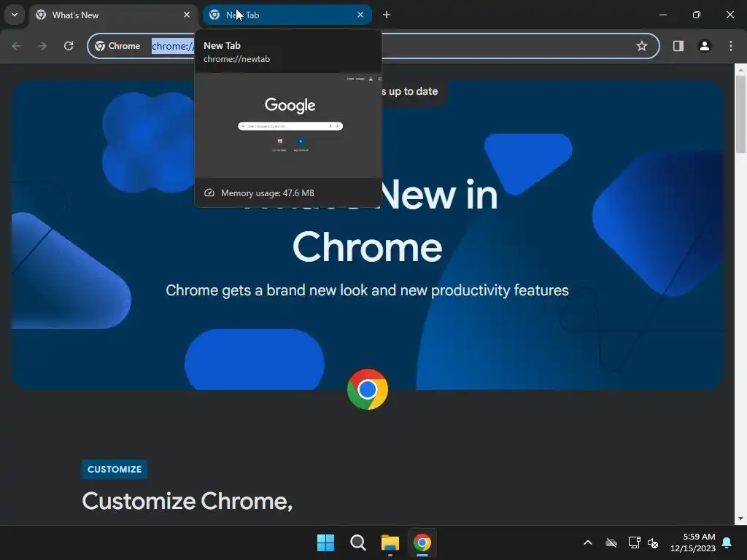
Task: Reload the current page
Action: click(x=69, y=46)
